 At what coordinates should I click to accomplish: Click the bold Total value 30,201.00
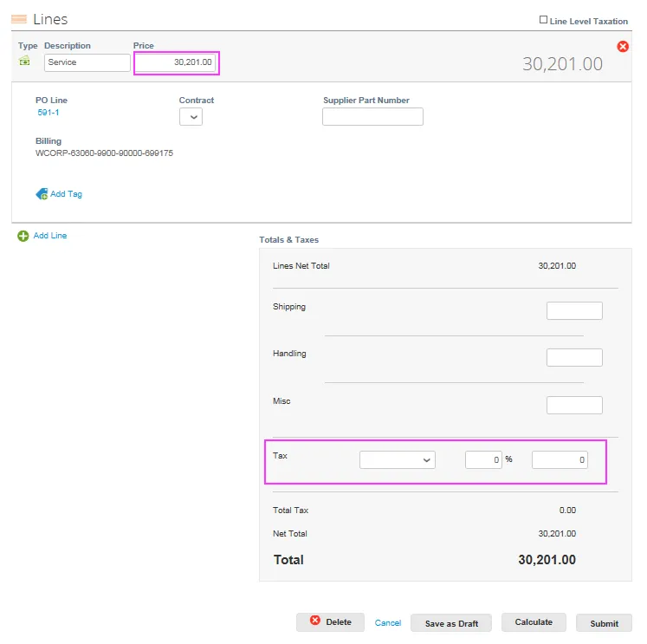pos(547,559)
